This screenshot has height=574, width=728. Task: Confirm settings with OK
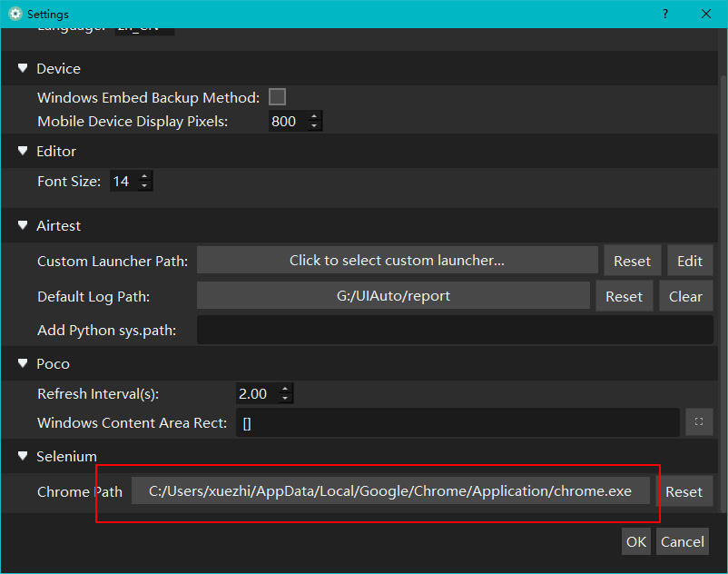coord(636,541)
